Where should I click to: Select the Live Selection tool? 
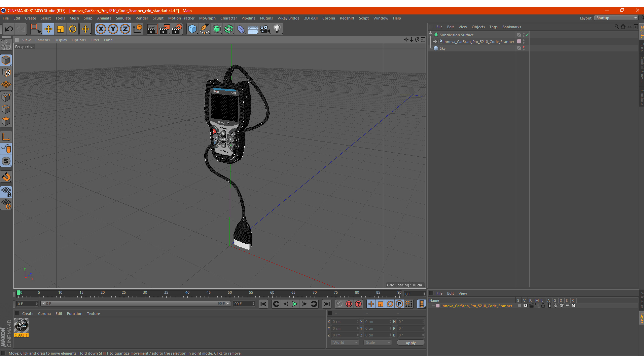36,29
